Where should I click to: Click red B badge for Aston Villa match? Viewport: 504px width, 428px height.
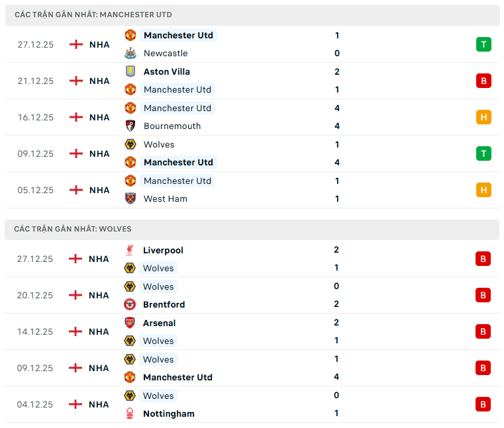(x=483, y=81)
